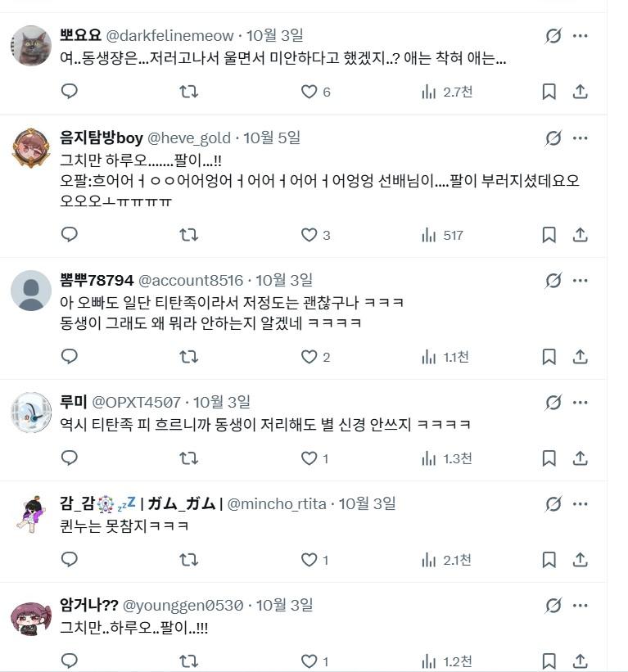Viewport: 628px width, 672px height.
Task: Share 루미's tweet via share icon
Action: (x=580, y=458)
